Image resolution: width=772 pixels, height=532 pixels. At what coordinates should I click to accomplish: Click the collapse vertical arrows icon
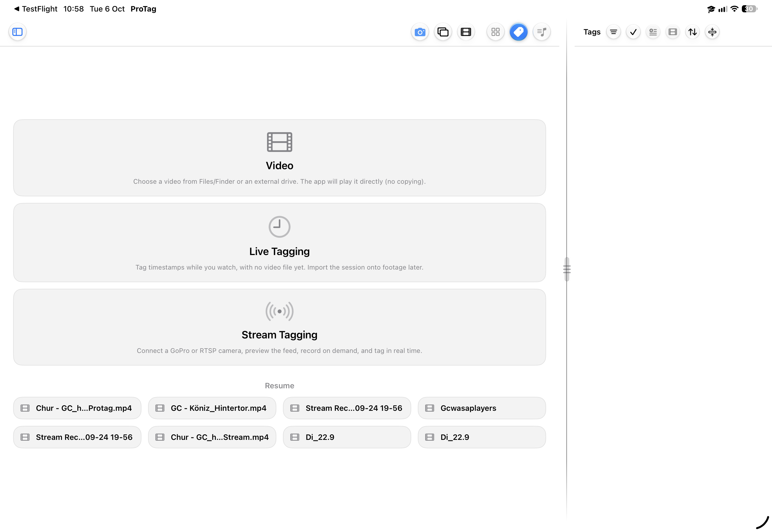pos(712,32)
